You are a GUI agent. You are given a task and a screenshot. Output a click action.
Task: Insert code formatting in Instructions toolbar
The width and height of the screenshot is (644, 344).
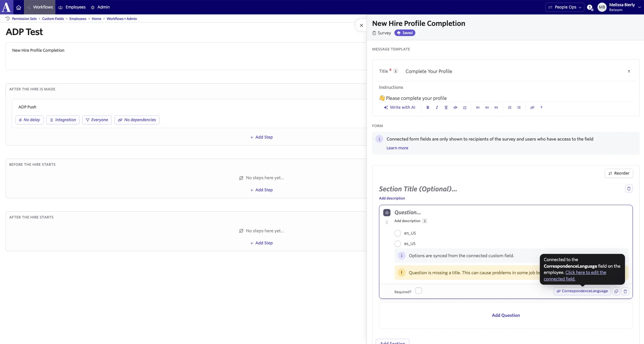tap(455, 107)
